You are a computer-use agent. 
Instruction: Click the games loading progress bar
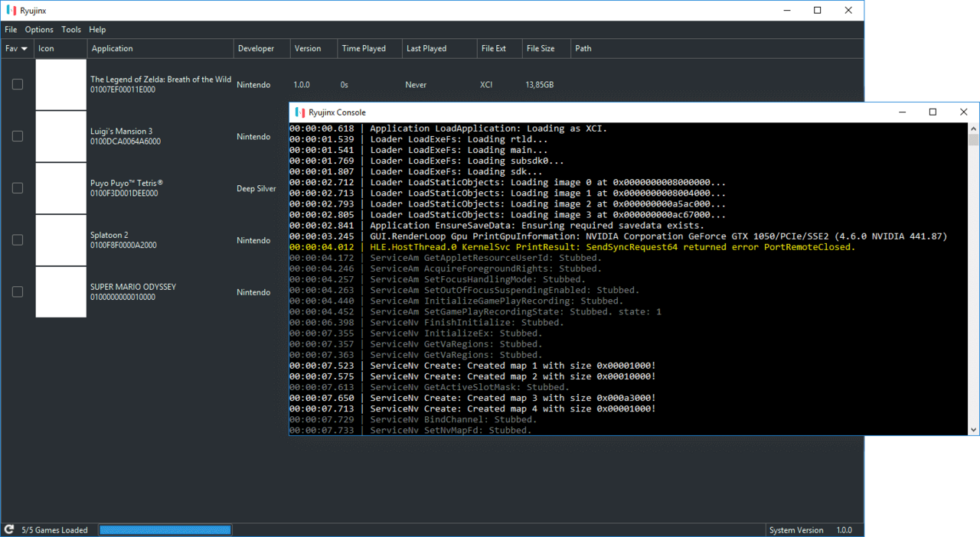coord(165,530)
